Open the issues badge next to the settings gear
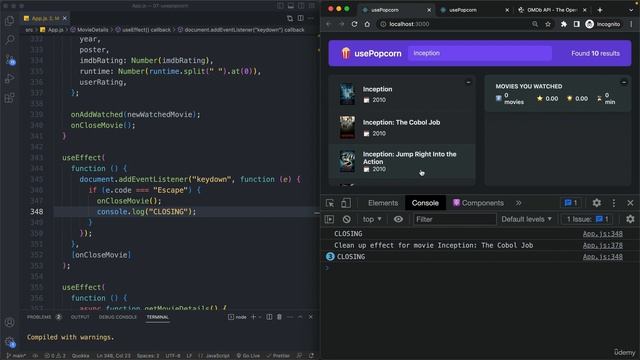Viewport: 640px width, 360px height. coord(571,203)
